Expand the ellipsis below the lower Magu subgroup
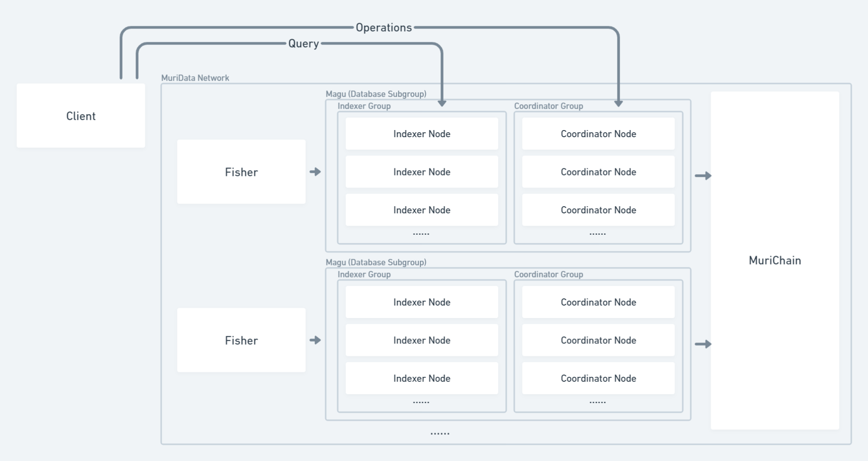868x461 pixels. [x=440, y=433]
